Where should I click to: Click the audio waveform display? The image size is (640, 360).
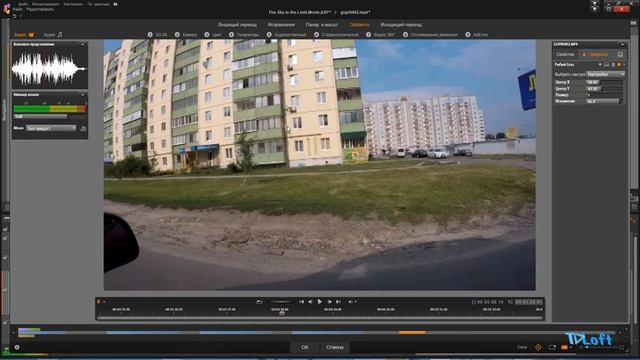tap(49, 68)
